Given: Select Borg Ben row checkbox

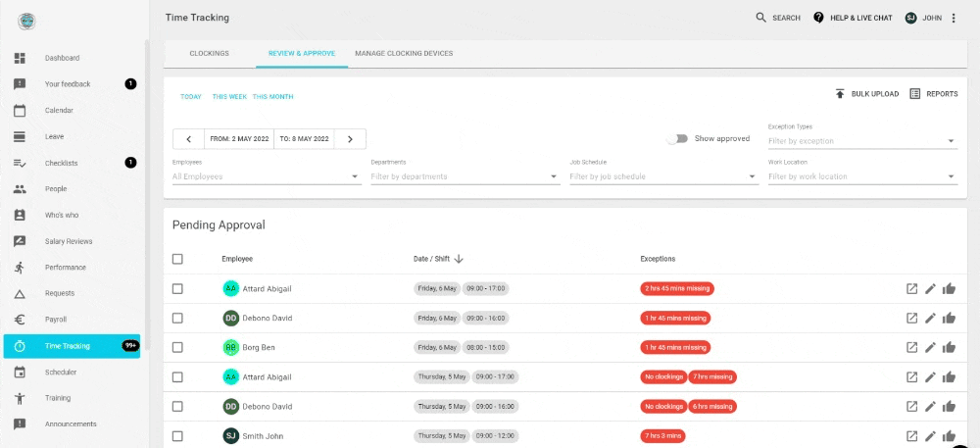Looking at the screenshot, I should coord(177,347).
